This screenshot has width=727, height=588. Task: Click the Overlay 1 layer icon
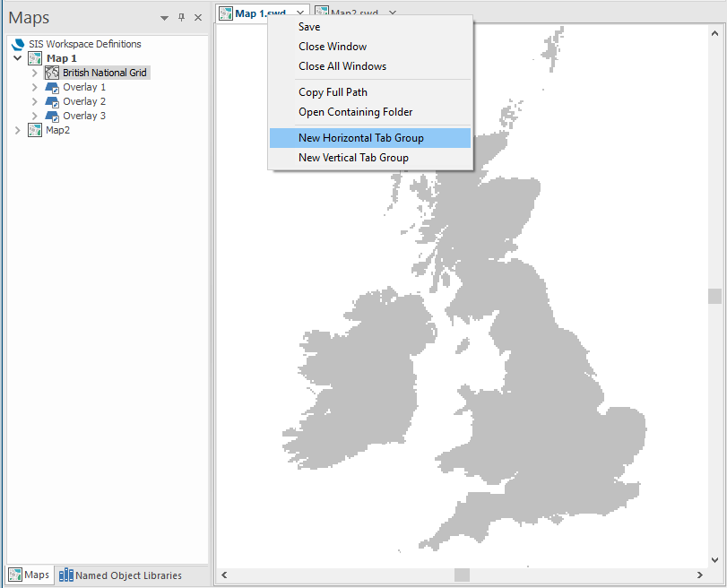click(x=52, y=87)
